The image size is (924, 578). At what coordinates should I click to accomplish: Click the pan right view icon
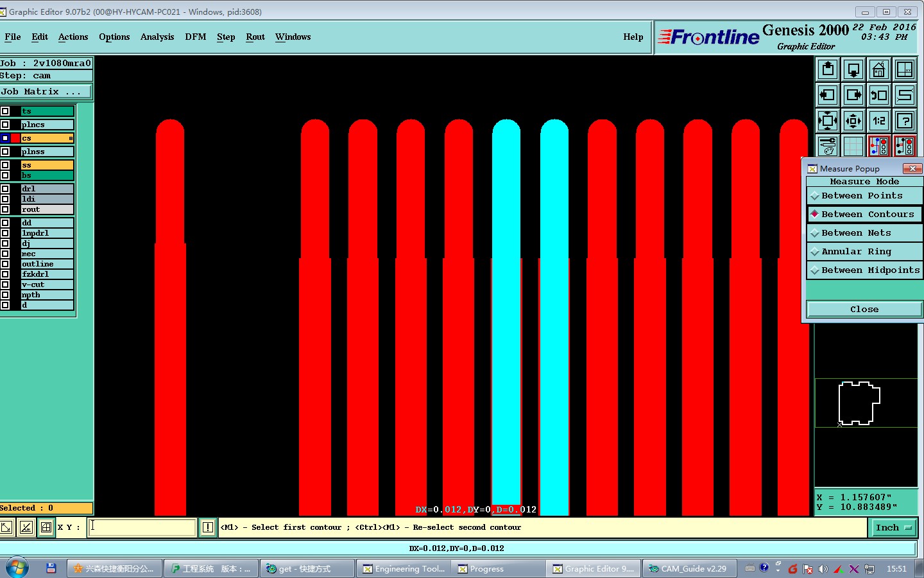pos(853,95)
